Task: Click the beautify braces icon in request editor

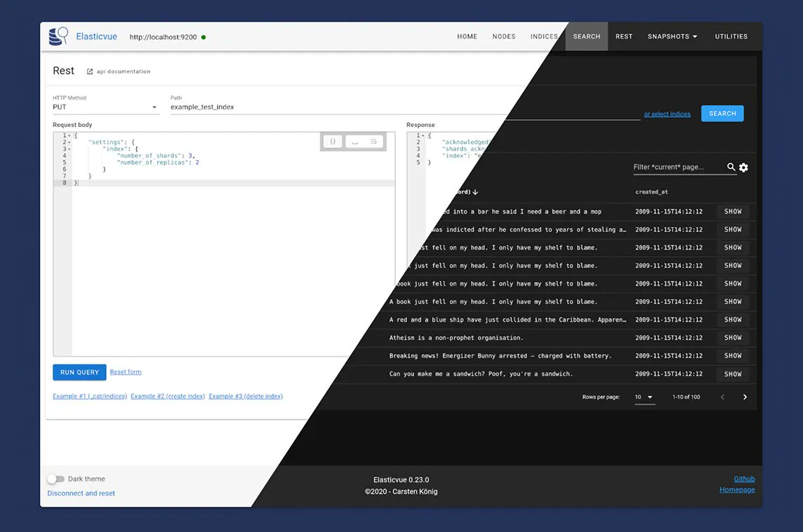Action: point(333,141)
